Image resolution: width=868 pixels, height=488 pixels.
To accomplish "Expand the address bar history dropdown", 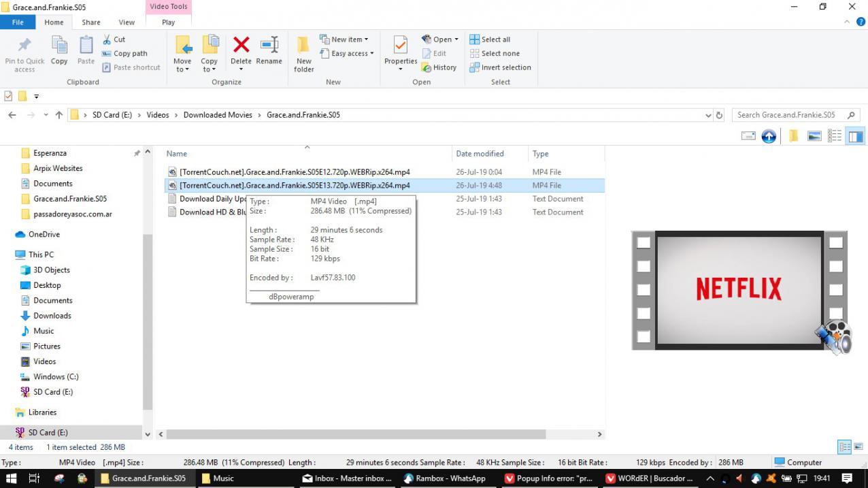I will (x=708, y=115).
